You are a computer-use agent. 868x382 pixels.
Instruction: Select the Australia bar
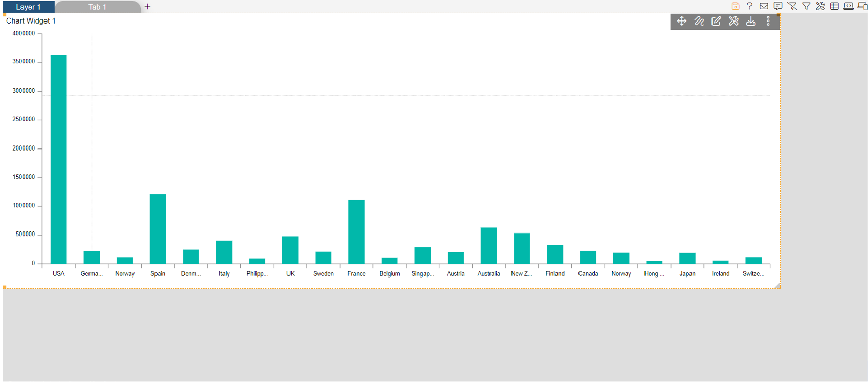[489, 246]
